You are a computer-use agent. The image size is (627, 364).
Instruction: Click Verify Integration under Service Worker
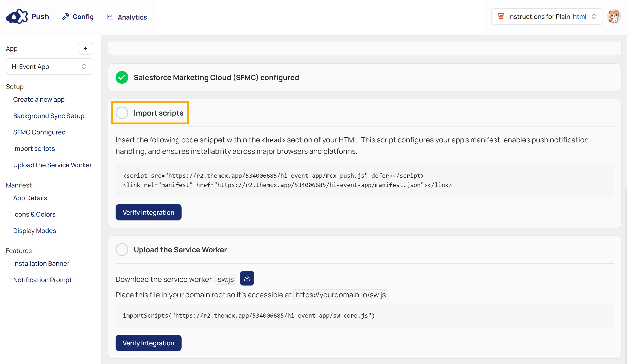tap(149, 343)
